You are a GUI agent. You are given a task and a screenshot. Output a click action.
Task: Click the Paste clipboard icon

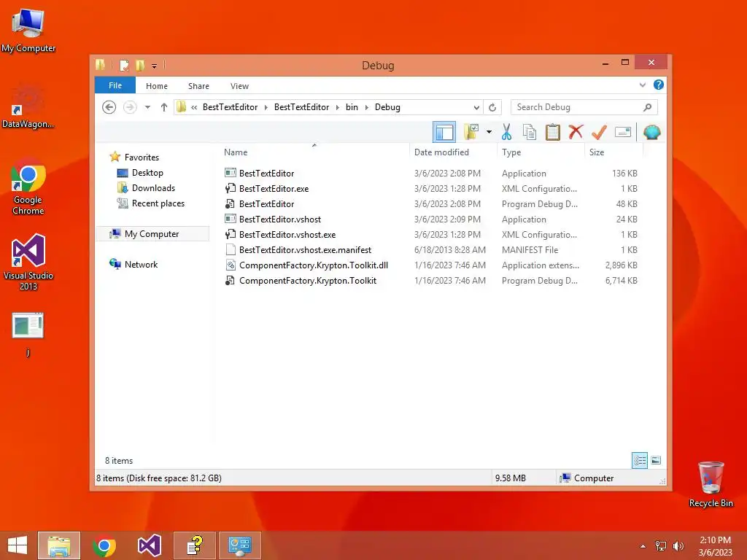[553, 132]
